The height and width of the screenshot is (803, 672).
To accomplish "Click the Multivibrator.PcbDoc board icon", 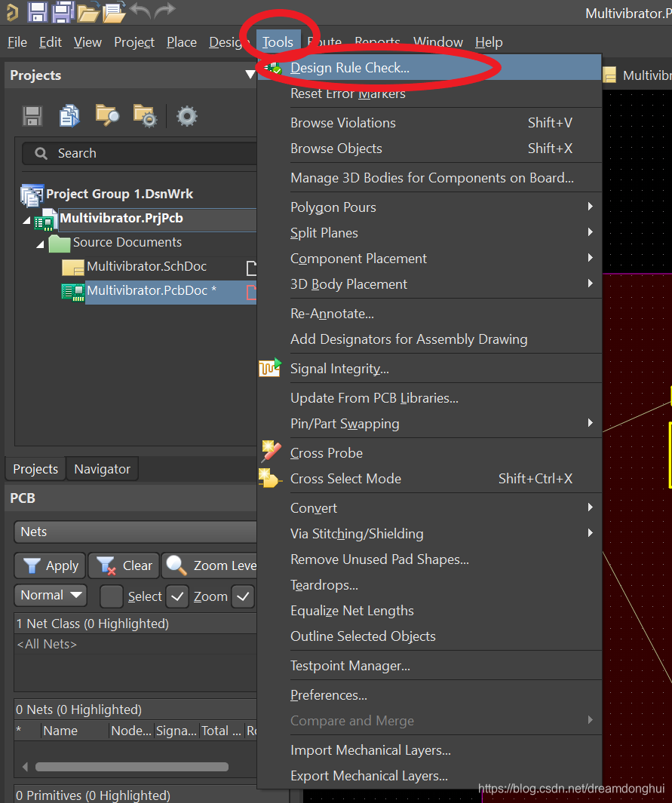I will pyautogui.click(x=72, y=292).
